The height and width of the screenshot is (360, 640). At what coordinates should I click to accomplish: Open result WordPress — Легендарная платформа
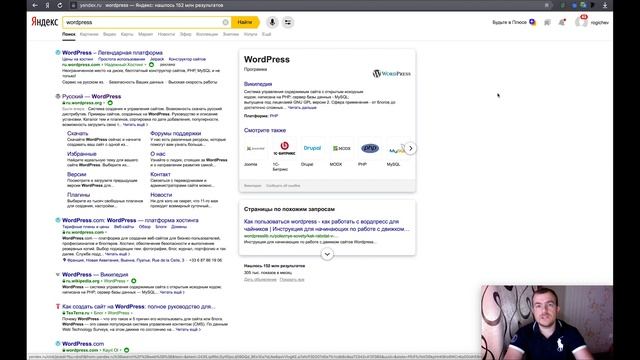pos(112,53)
